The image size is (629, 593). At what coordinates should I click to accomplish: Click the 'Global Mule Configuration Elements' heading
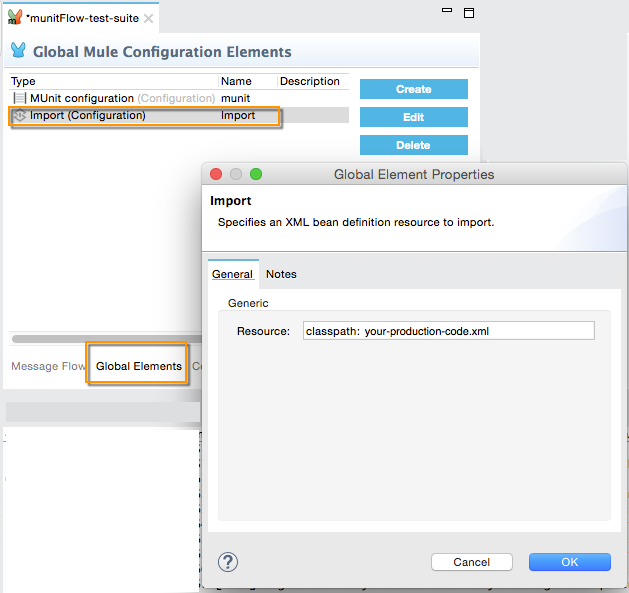(162, 52)
